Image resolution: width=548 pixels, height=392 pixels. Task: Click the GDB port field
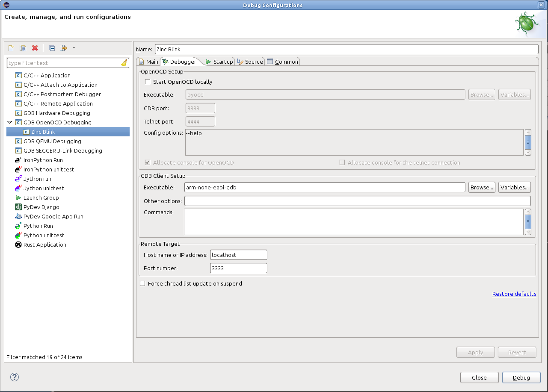(200, 108)
